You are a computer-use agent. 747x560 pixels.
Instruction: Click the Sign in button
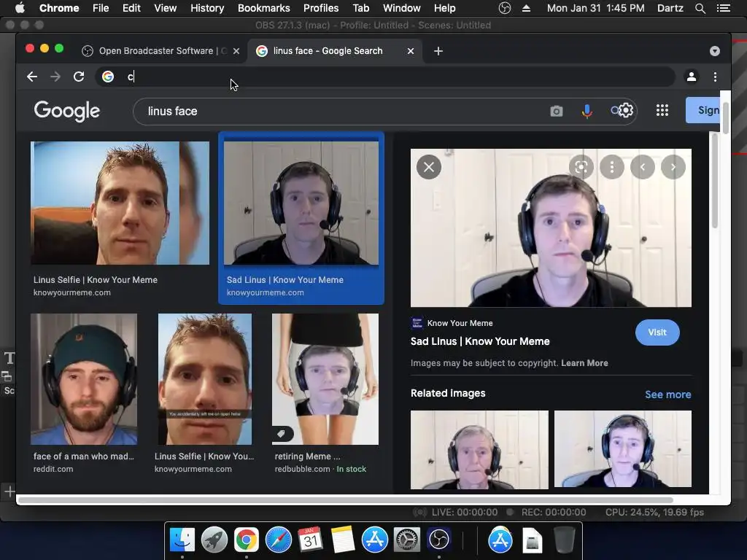[x=703, y=110]
